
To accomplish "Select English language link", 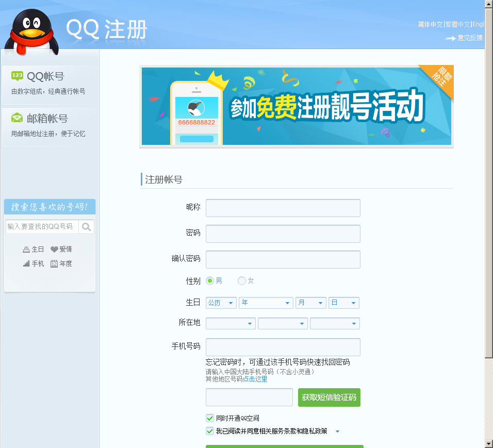I will [x=478, y=24].
